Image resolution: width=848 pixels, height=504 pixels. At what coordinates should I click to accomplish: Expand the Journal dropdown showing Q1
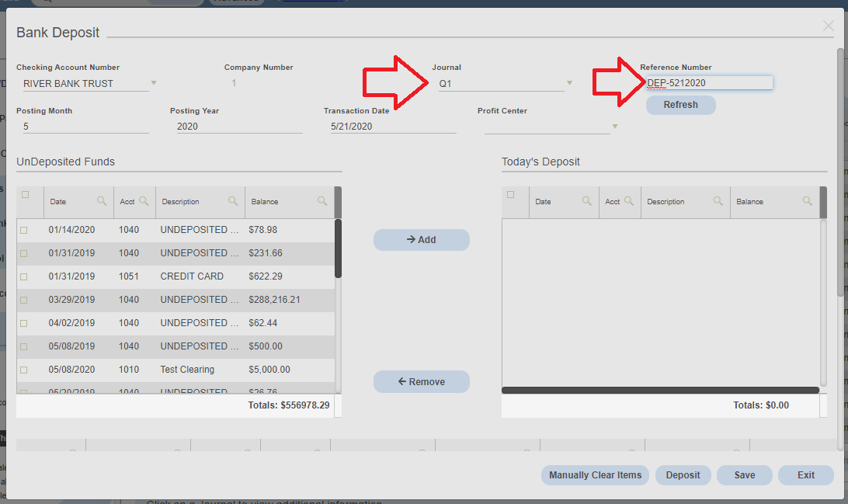click(569, 82)
